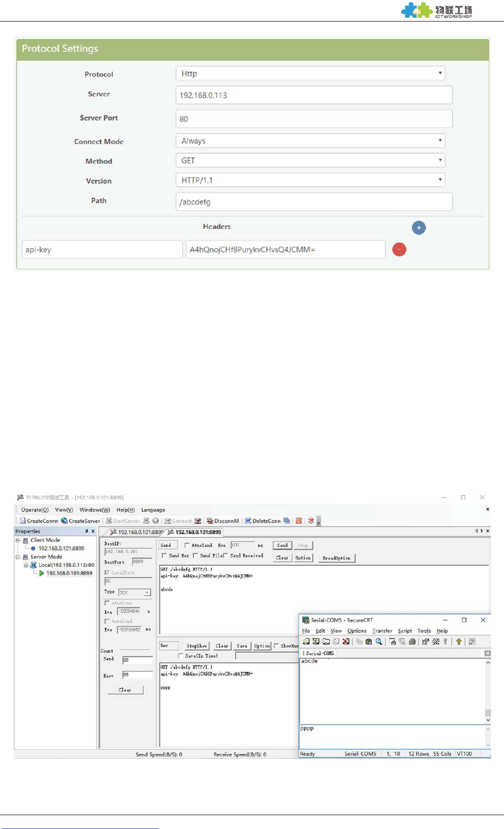The width and height of the screenshot is (504, 829).
Task: Open the Protocol dropdown showing Http
Action: pyautogui.click(x=310, y=73)
